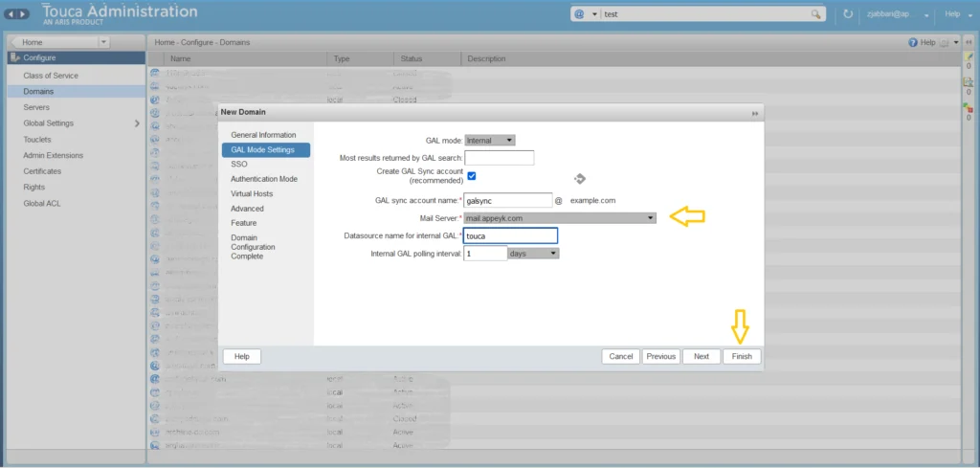Click the Description column header
Image resolution: width=980 pixels, height=468 pixels.
pos(711,58)
